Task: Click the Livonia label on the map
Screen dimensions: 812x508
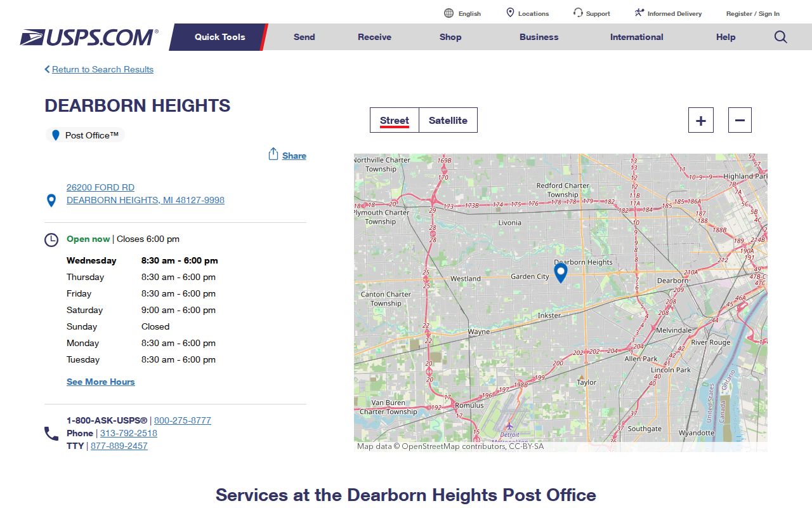Action: (x=510, y=223)
